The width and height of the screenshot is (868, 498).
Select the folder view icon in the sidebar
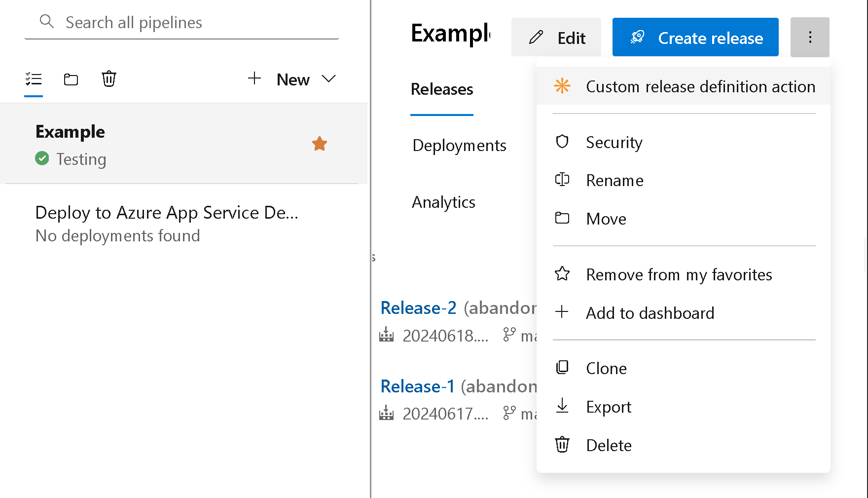71,79
